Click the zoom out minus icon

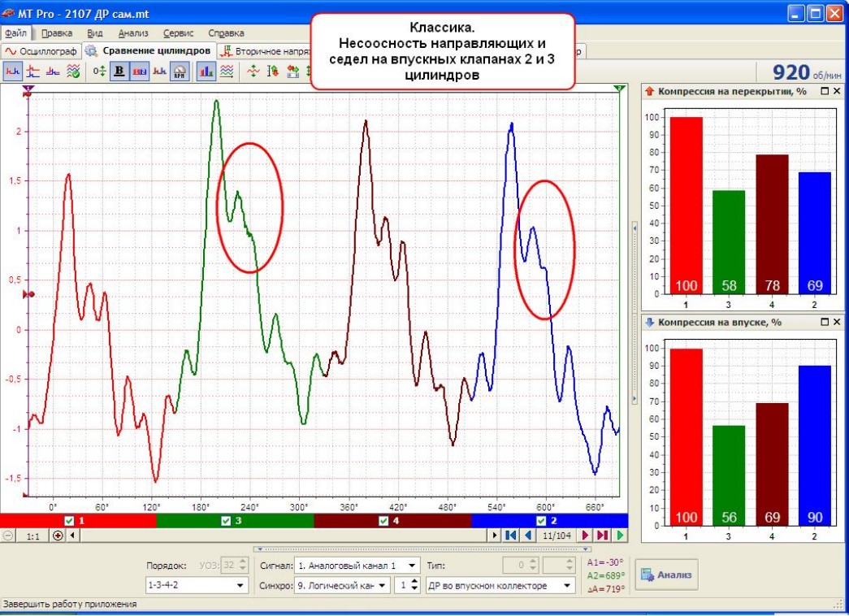(x=7, y=536)
